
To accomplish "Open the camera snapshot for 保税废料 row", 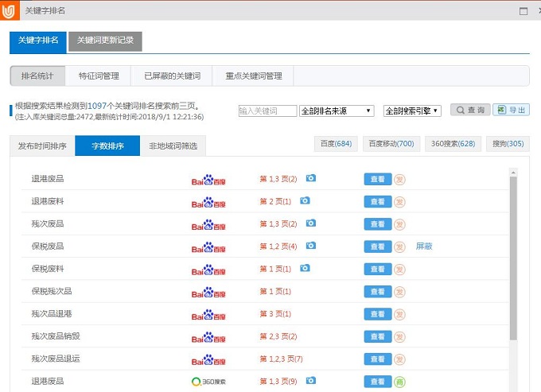I will click(x=305, y=269).
